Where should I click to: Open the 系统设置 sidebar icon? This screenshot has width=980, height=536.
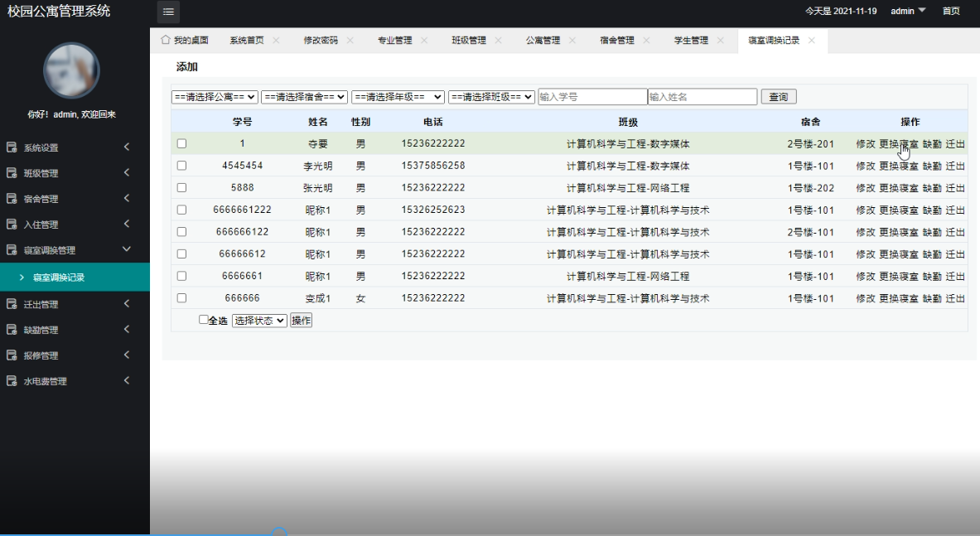tap(10, 147)
